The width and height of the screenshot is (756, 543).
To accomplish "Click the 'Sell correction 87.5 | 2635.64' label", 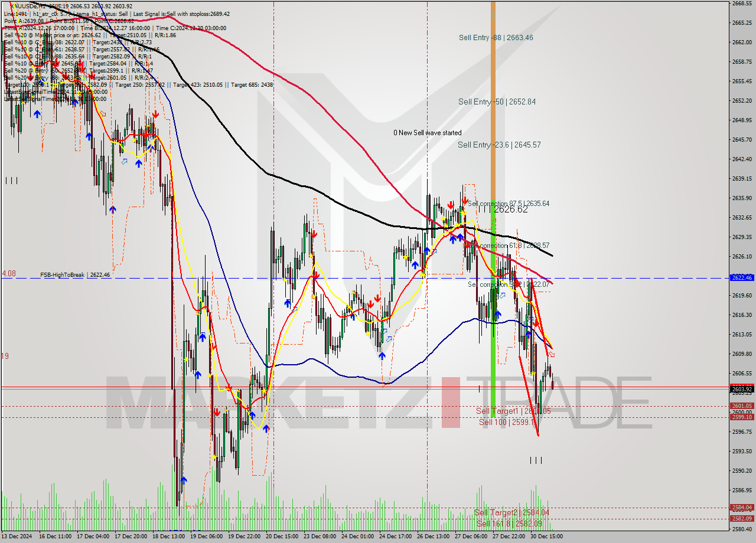I will [509, 204].
